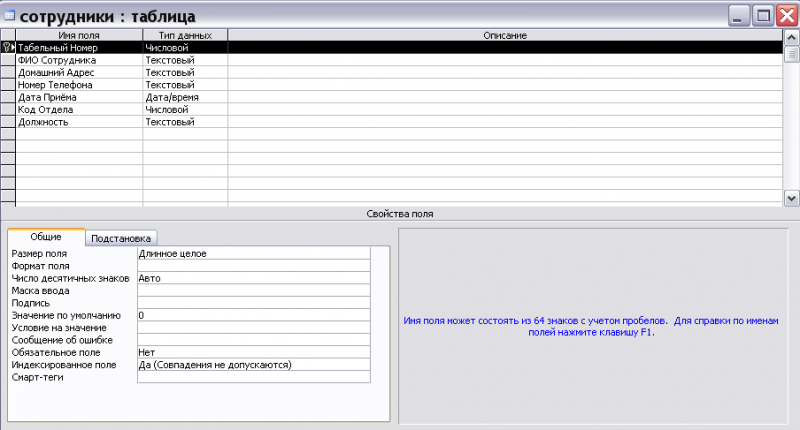Image resolution: width=800 pixels, height=430 pixels.
Task: Click the Подпись input field
Action: pos(254,303)
